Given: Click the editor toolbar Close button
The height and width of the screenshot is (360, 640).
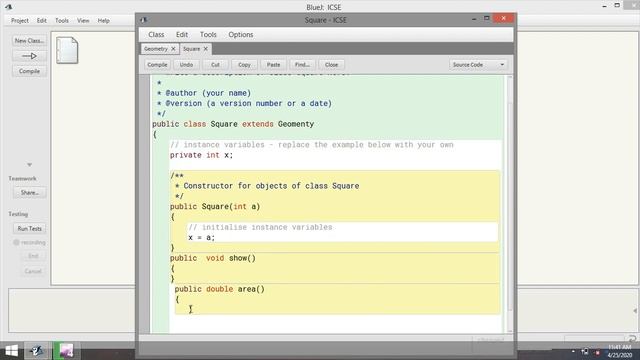Looking at the screenshot, I should 331,64.
